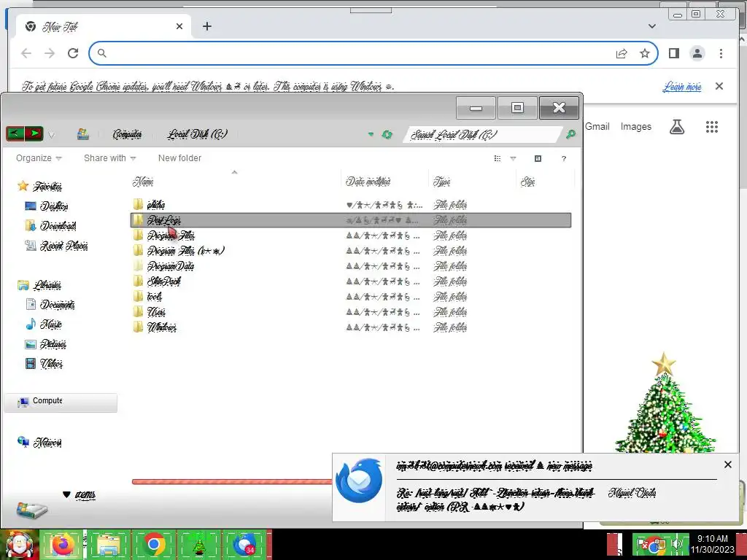Open the Organize menu
The image size is (747, 560).
tap(39, 158)
